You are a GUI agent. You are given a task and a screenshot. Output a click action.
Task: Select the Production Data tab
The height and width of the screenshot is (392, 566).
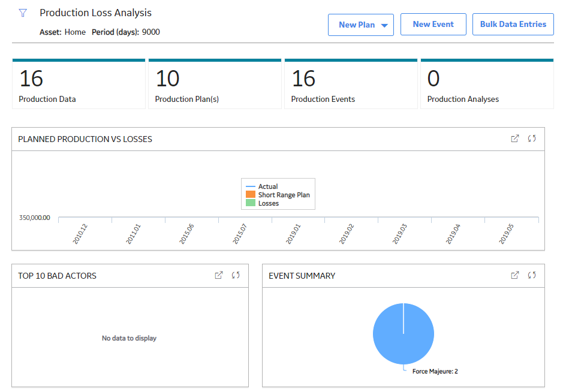(79, 84)
